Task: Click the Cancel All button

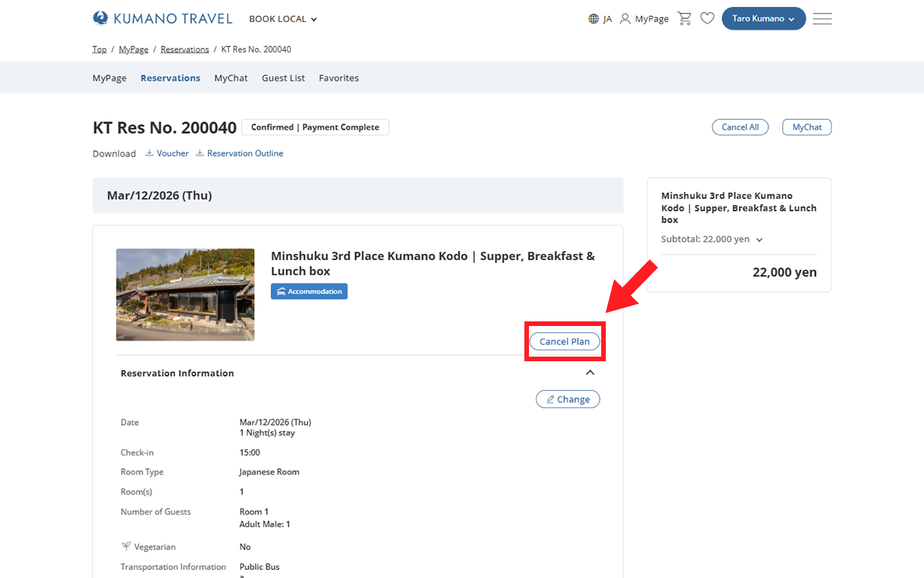Action: point(740,127)
